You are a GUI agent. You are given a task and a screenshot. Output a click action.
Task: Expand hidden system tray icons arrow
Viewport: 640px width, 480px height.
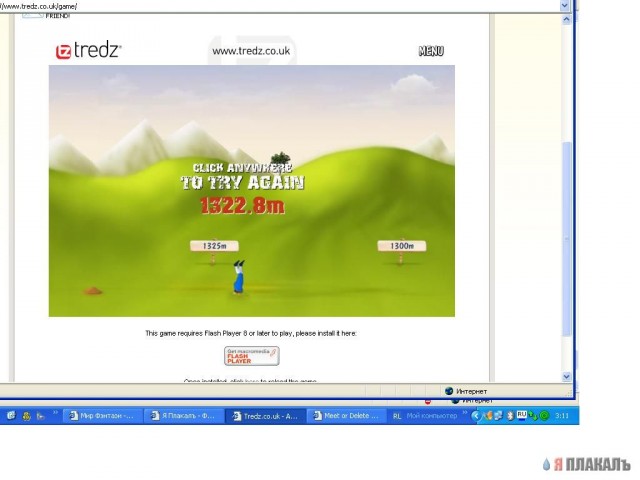pos(476,416)
